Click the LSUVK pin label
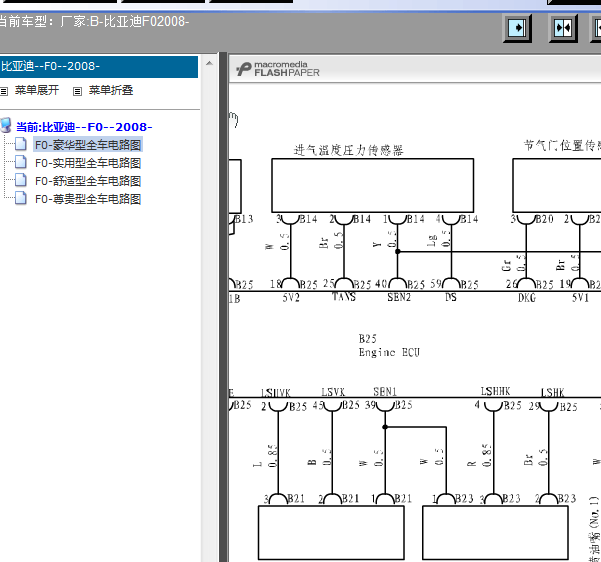 coord(276,393)
